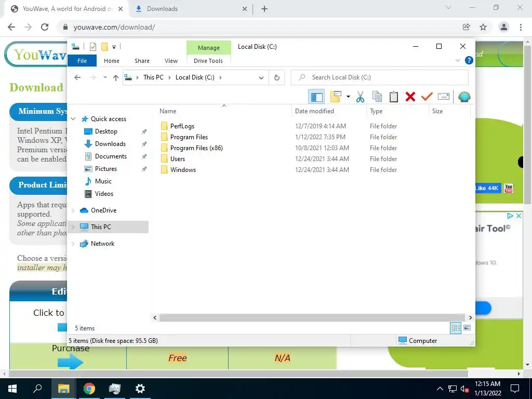
Task: Expand the Network tree node
Action: (73, 244)
